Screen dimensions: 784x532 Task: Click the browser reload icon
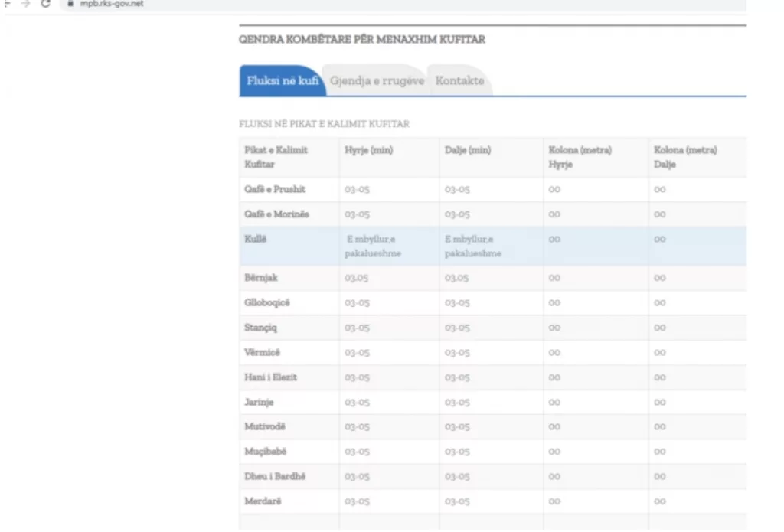[45, 4]
